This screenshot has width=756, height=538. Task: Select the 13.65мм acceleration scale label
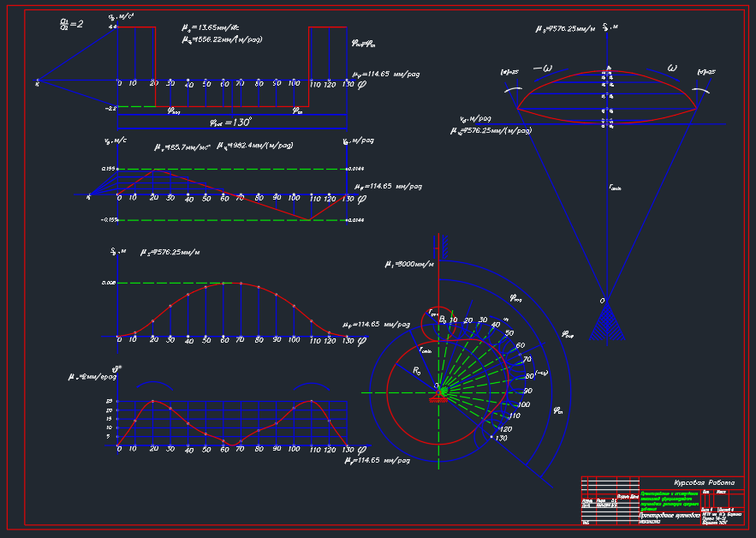pos(211,27)
